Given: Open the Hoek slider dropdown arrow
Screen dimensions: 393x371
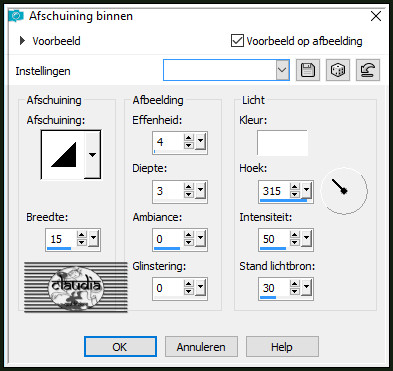Looking at the screenshot, I should pos(306,191).
